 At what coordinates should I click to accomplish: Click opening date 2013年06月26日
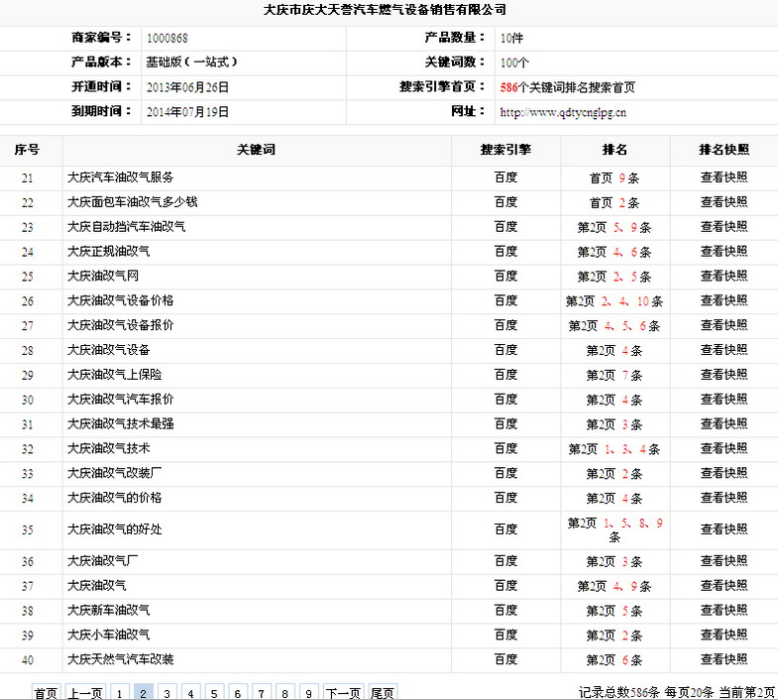tap(187, 87)
